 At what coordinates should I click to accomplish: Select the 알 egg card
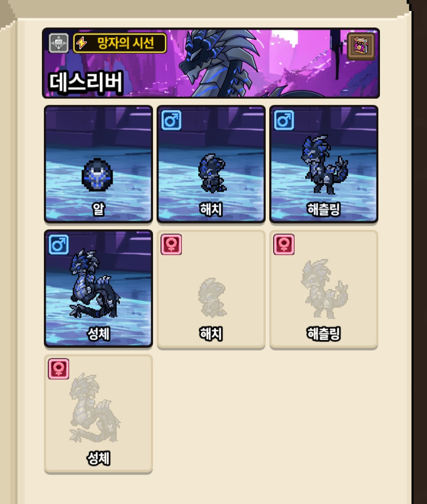[x=98, y=164]
